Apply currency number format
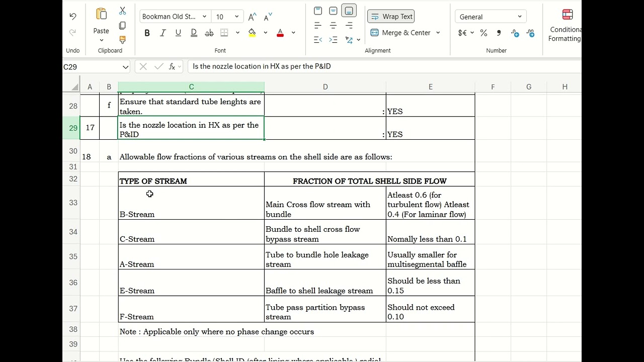644x362 pixels. click(462, 33)
